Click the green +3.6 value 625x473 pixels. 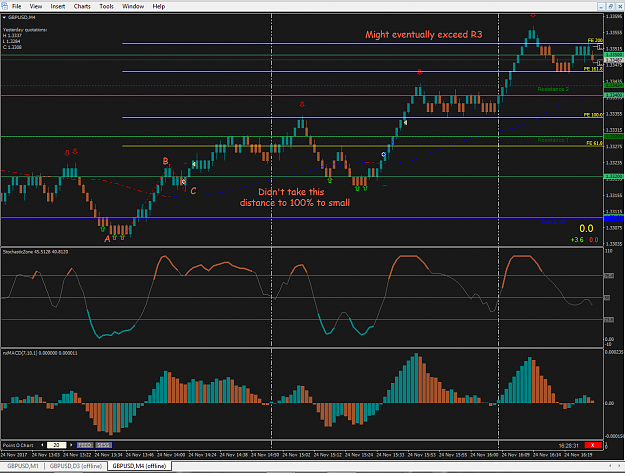pos(577,240)
